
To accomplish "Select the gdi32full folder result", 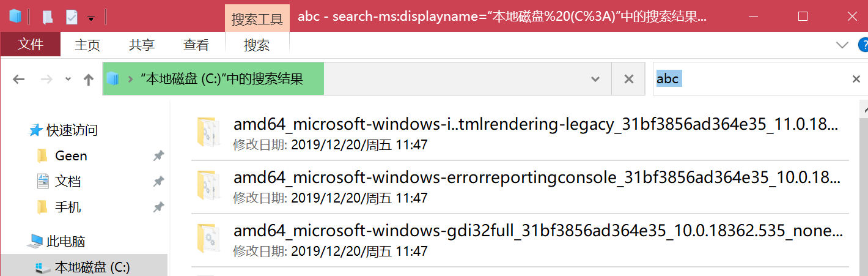I will pos(520,240).
